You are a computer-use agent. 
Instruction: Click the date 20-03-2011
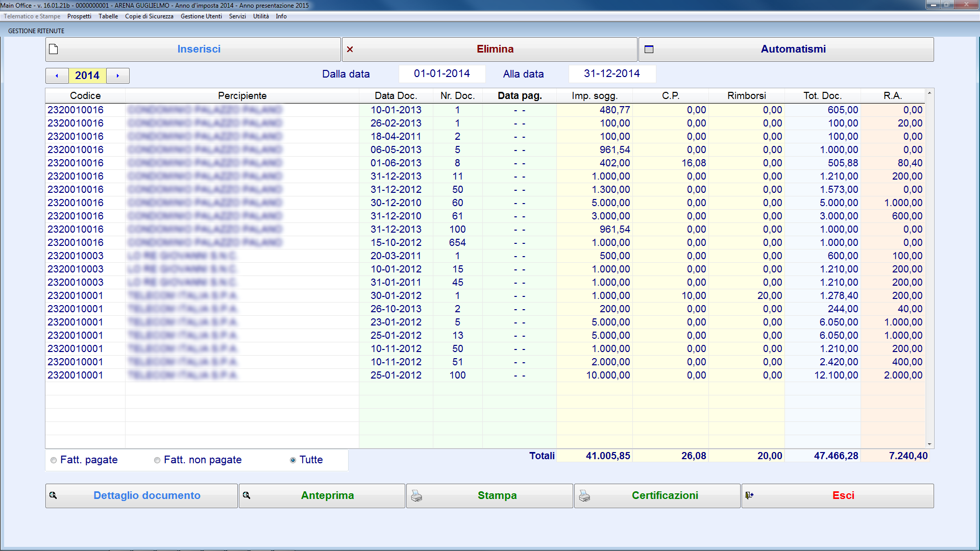(x=396, y=256)
